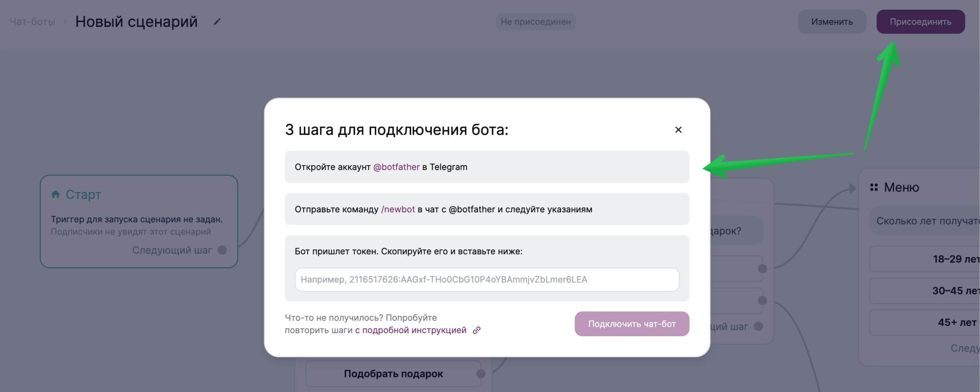Viewport: 980px width, 392px height.
Task: Open the подробной инструкцией link
Action: click(410, 330)
